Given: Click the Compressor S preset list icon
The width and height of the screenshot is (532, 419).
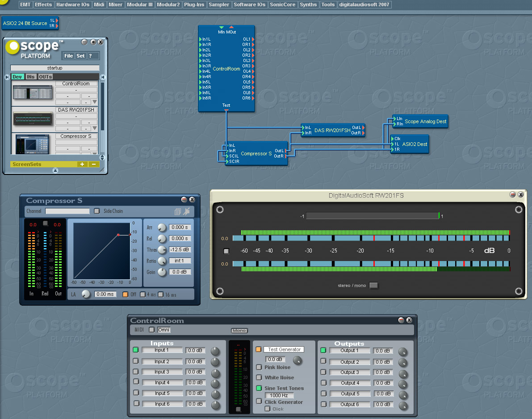Looking at the screenshot, I should point(177,212).
